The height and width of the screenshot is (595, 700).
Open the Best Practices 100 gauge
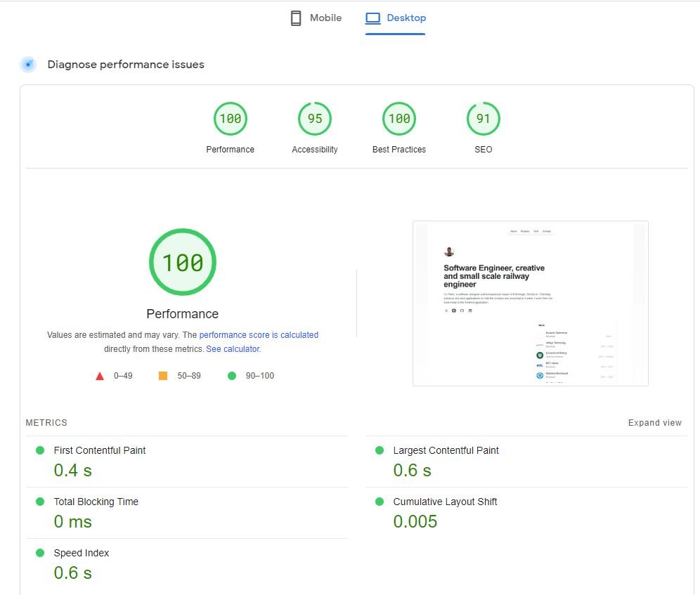[399, 119]
